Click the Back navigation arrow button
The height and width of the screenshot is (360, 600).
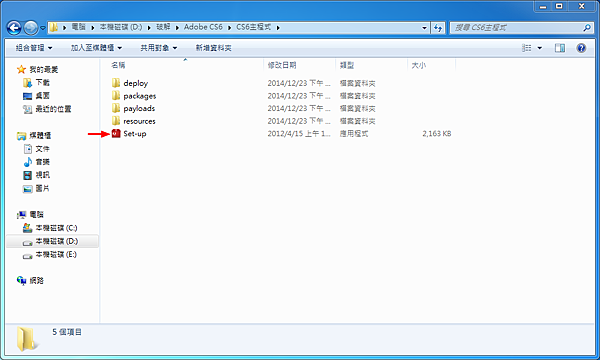click(14, 28)
